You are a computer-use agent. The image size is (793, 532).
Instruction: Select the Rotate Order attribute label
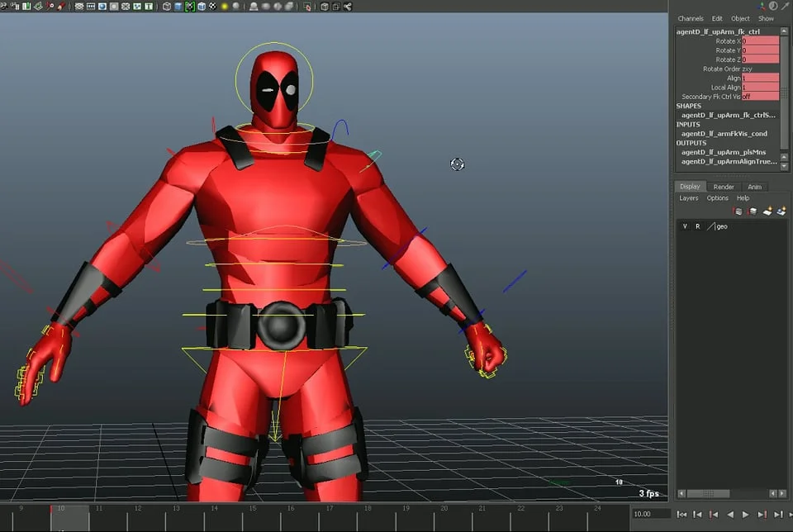coord(721,69)
